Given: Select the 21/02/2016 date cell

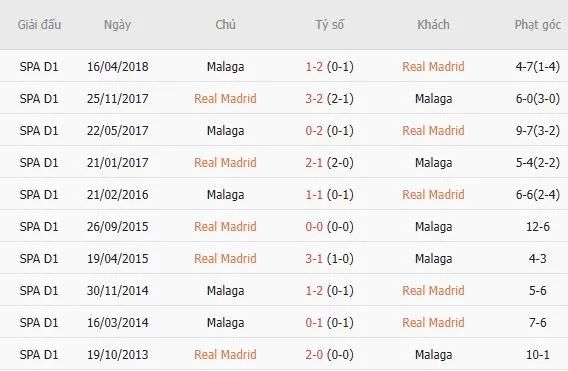Looking at the screenshot, I should [117, 195].
